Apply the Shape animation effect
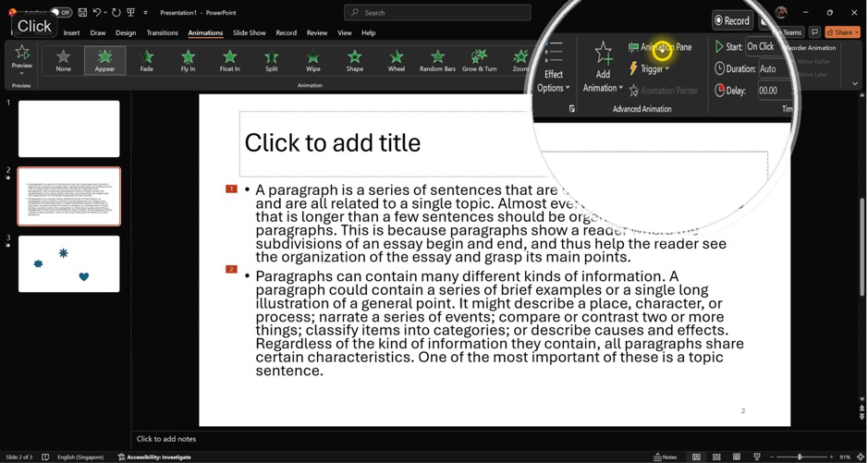 pos(355,60)
